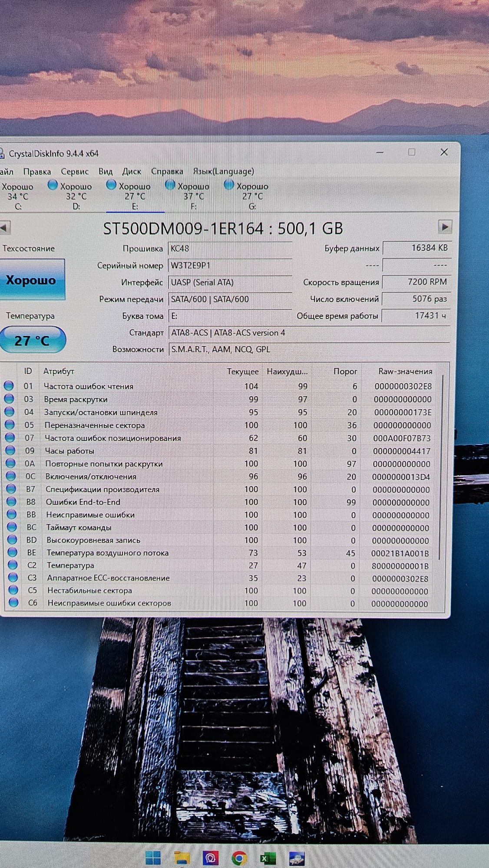
Task: Click the Хорошо health status button
Action: click(31, 280)
